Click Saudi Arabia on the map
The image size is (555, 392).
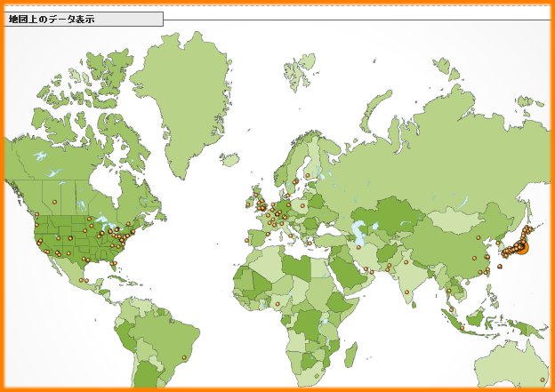point(347,270)
